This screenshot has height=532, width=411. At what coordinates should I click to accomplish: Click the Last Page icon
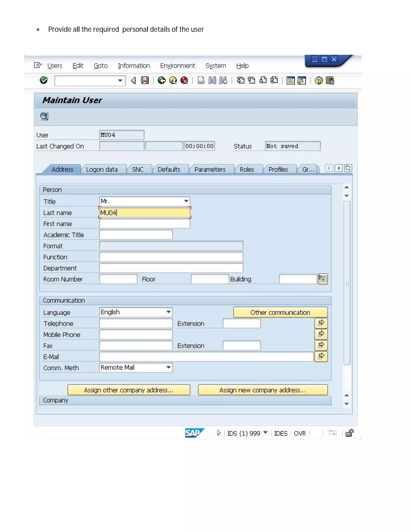(x=274, y=80)
